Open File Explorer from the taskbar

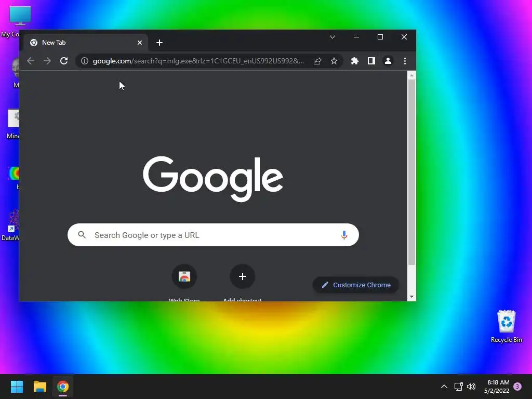pyautogui.click(x=40, y=387)
